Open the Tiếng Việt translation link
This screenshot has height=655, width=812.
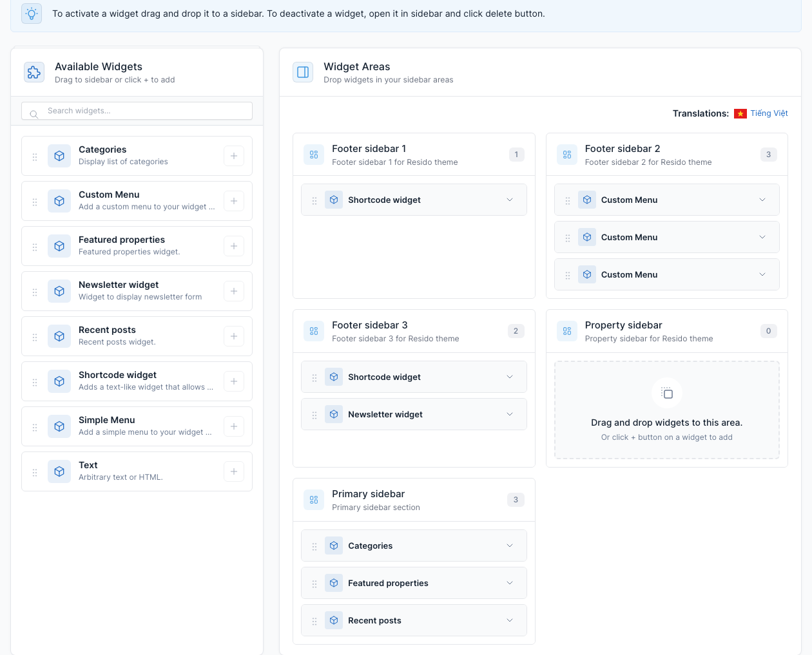[x=769, y=113]
